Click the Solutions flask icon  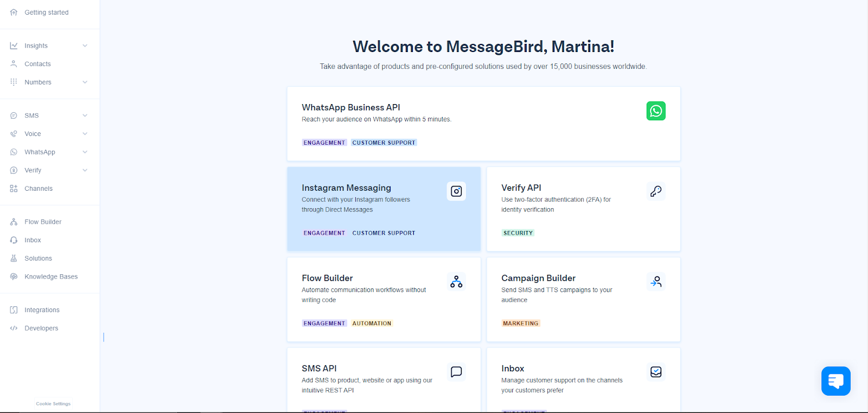pos(14,259)
